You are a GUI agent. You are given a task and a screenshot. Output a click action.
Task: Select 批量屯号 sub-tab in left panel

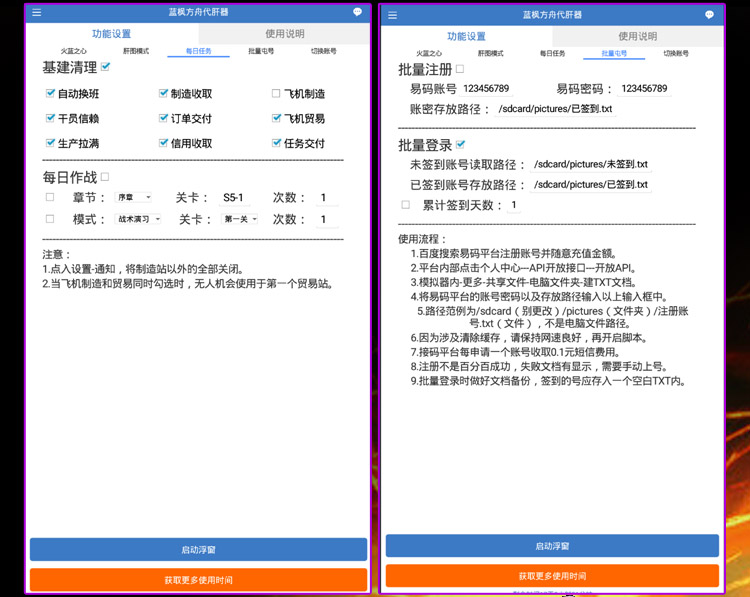pos(261,51)
